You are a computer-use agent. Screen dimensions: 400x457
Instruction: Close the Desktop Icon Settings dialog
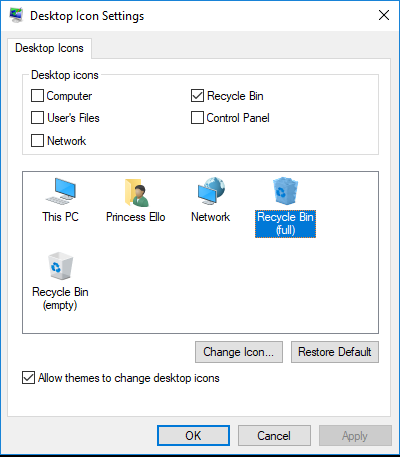click(x=384, y=15)
